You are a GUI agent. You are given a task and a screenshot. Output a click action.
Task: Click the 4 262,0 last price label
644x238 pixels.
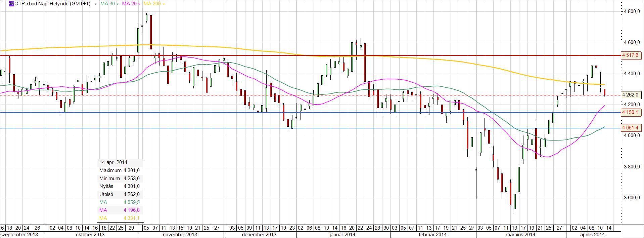[x=631, y=95]
